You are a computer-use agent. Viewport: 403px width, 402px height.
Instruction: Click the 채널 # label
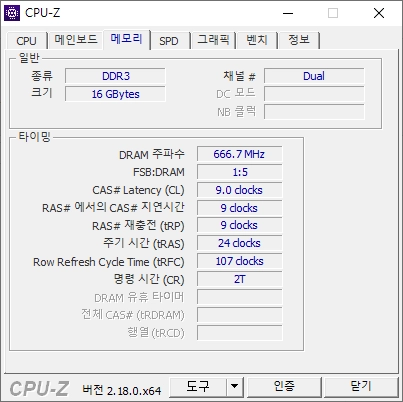[x=239, y=76]
